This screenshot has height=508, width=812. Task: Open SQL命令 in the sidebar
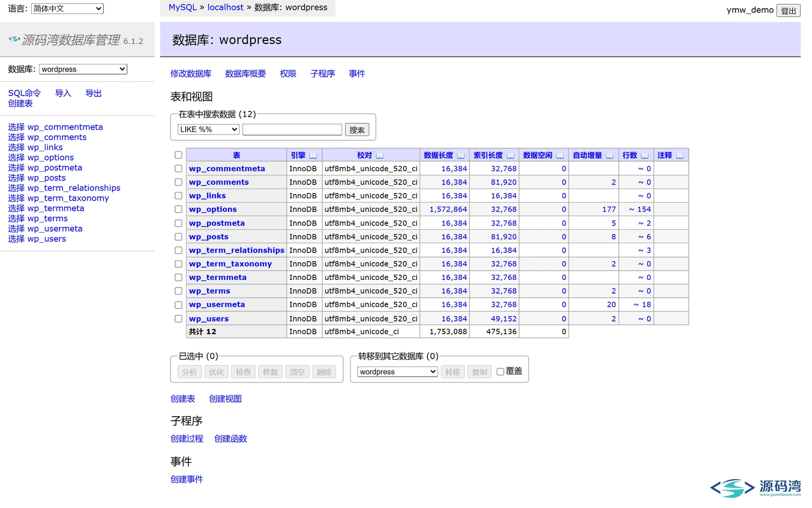pyautogui.click(x=24, y=93)
